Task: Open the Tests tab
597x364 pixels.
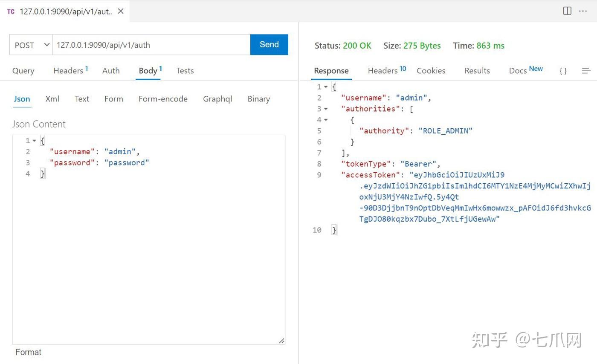Action: coord(185,71)
